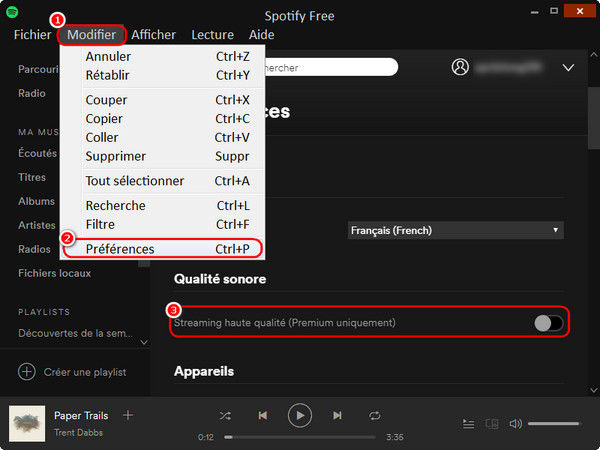Image resolution: width=600 pixels, height=450 pixels.
Task: Skip to next track
Action: [x=337, y=416]
